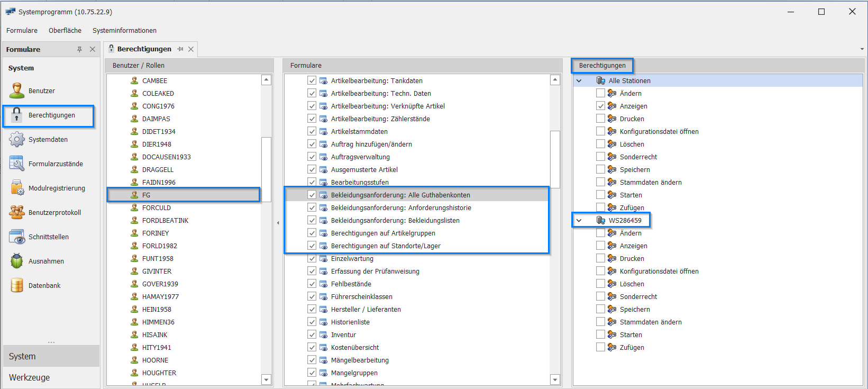The image size is (868, 389).
Task: Collapse the WS286459 node
Action: pos(579,221)
